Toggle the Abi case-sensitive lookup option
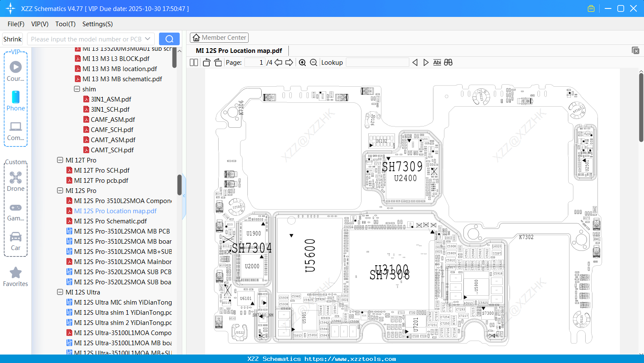The width and height of the screenshot is (644, 363). click(x=437, y=62)
